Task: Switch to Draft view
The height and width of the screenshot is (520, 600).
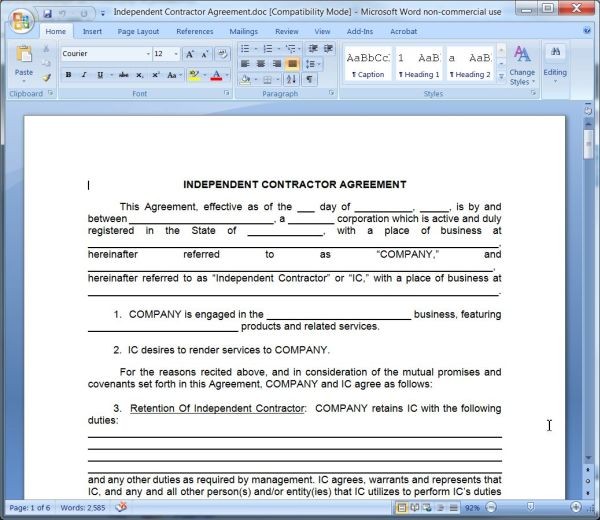Action: [454, 508]
